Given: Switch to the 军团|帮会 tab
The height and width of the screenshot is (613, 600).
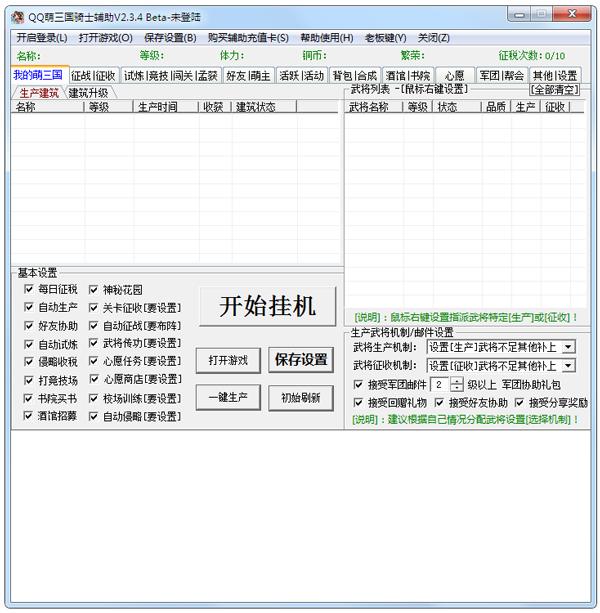Looking at the screenshot, I should 501,75.
